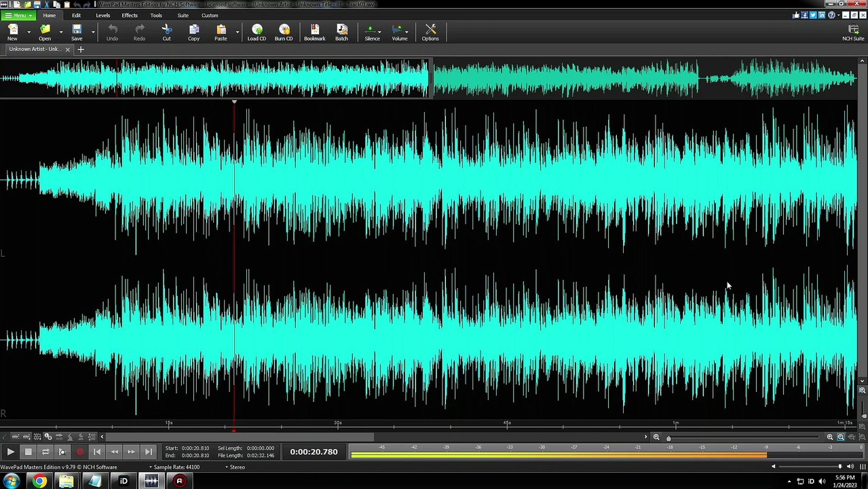Click horizontal zoom in magnifier
This screenshot has width=868, height=489.
click(830, 437)
